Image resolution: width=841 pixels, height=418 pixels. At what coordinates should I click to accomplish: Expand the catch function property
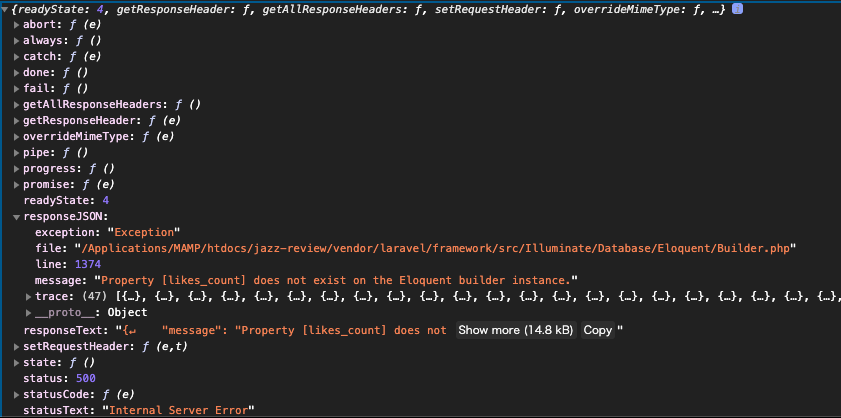[17, 57]
